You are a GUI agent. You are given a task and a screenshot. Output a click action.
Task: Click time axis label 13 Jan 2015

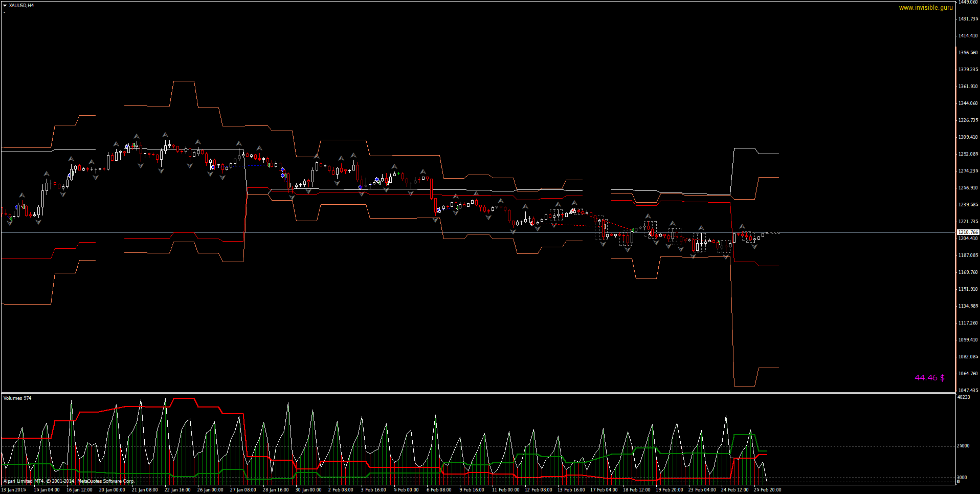click(14, 490)
